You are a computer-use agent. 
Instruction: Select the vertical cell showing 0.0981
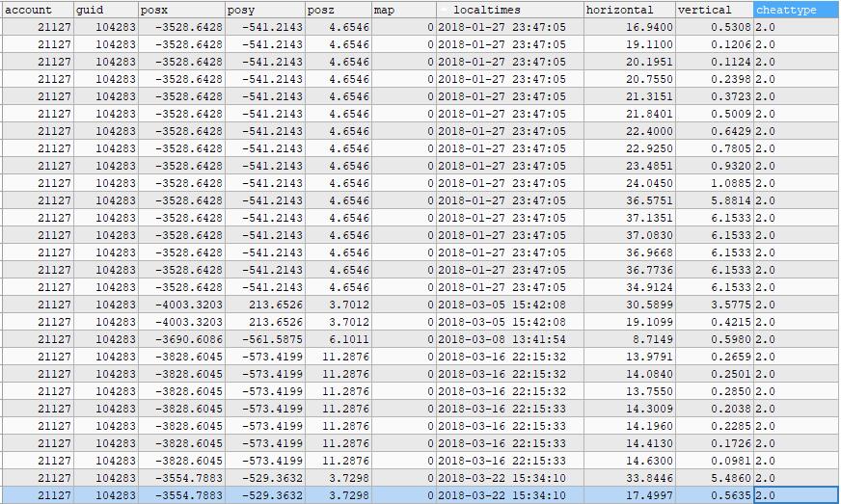[x=714, y=461]
